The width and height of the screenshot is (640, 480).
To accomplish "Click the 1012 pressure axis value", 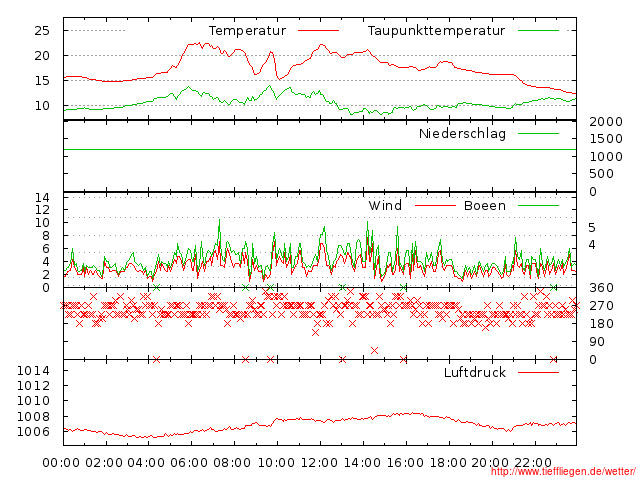I will point(33,386).
